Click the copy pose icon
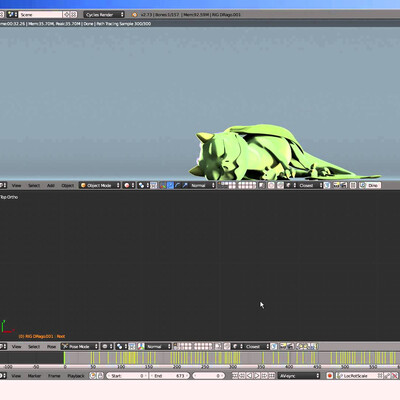 pos(299,347)
